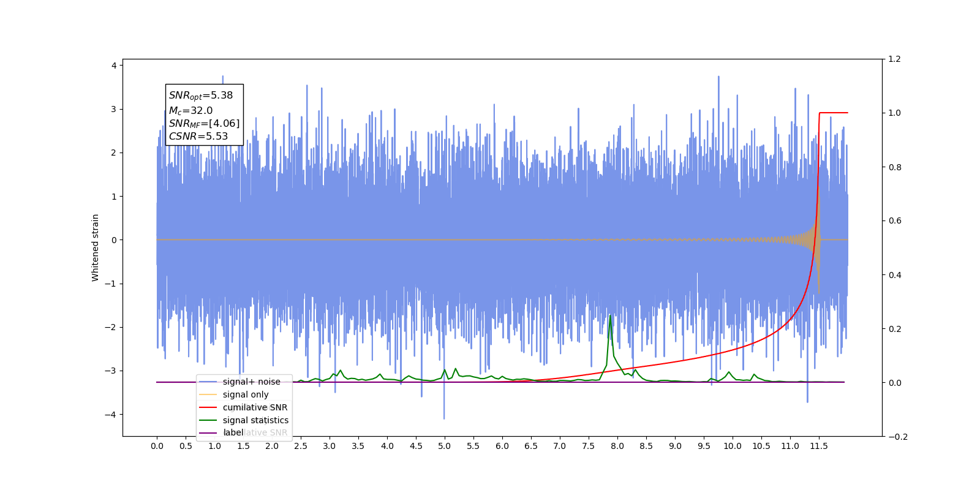Viewport: 980px width, 490px height.
Task: Click the x-axis tick label 7.5
Action: [588, 446]
